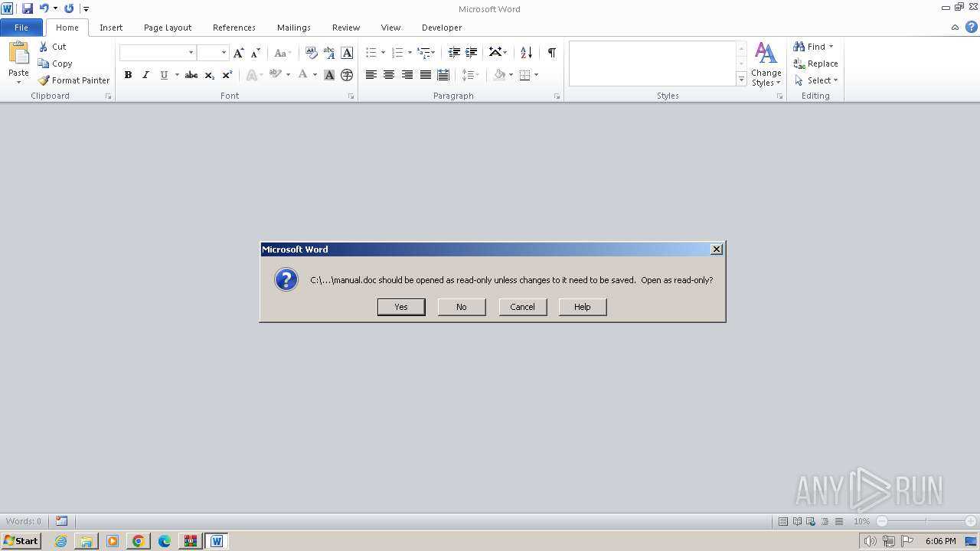Click the Microsoft Word Help question icon

pyautogui.click(x=971, y=28)
